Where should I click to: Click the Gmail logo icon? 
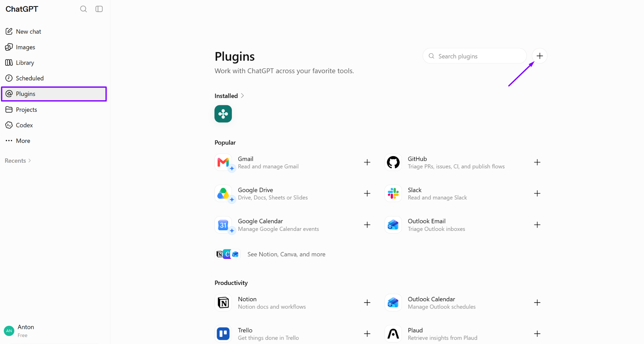coord(223,162)
